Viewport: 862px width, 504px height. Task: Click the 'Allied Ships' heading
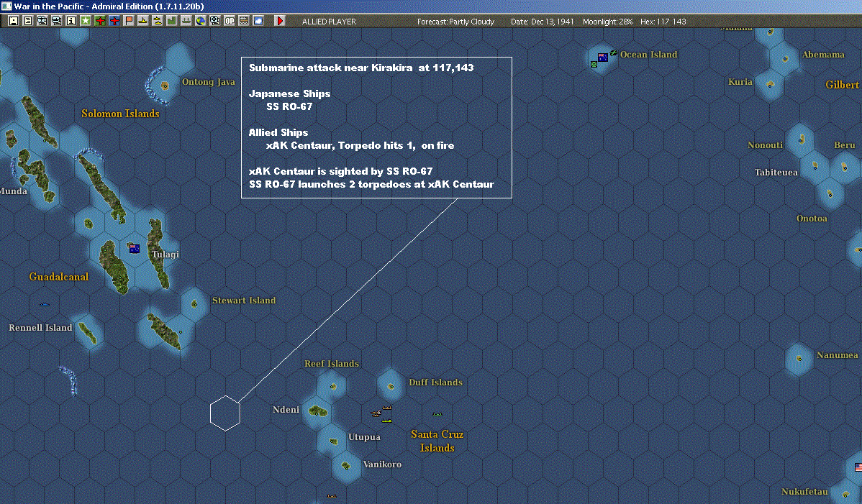click(278, 132)
